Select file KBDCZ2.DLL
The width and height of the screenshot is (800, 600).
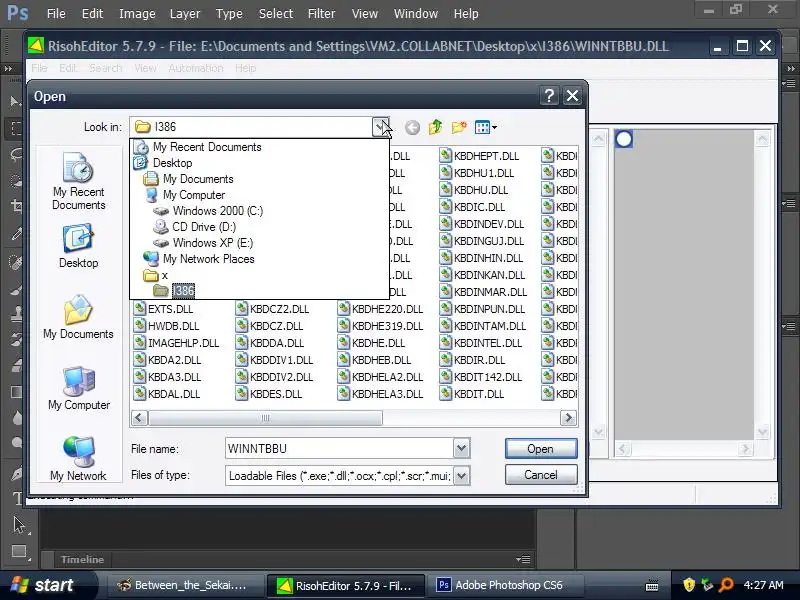pos(272,309)
